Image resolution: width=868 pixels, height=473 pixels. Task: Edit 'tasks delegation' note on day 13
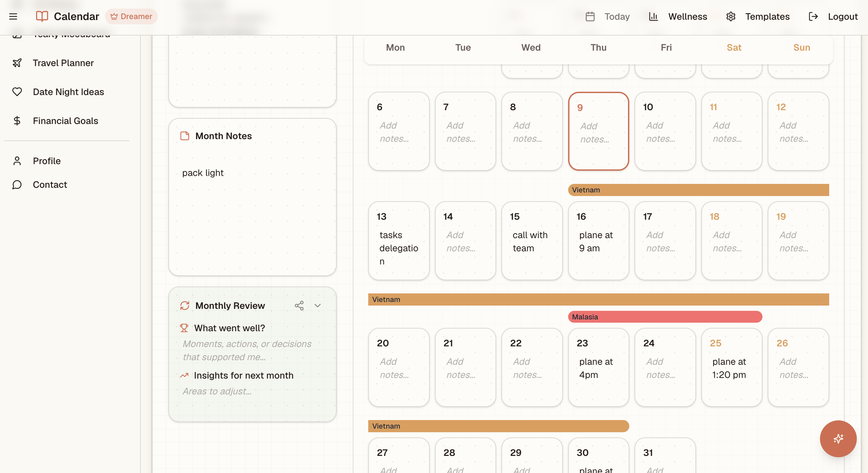click(398, 248)
